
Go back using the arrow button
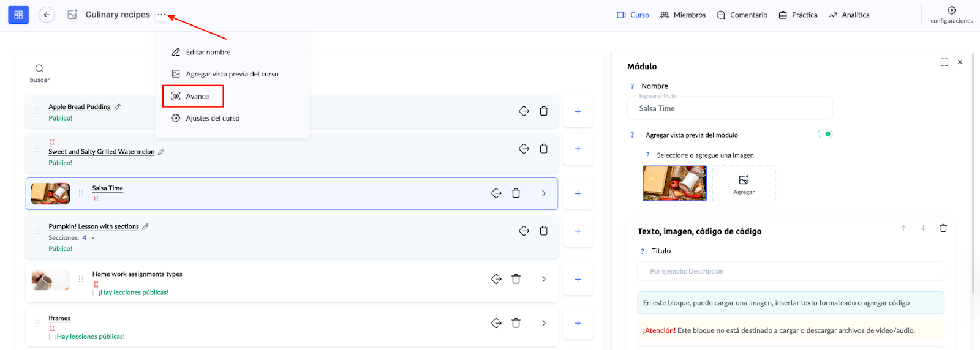47,15
